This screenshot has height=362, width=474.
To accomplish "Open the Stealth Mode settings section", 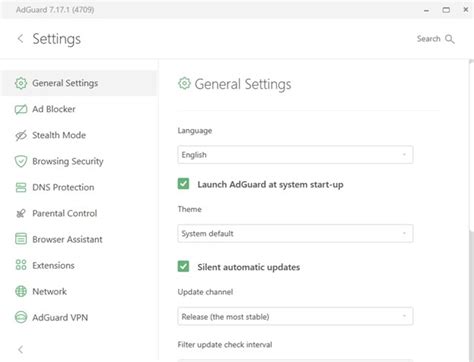I will [79, 135].
